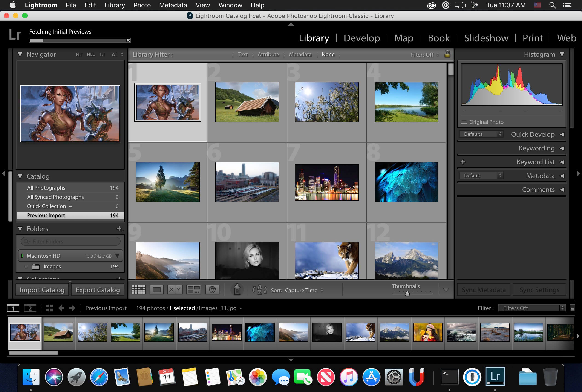Select mountain landscape thumbnail in filmstrip
The image size is (582, 392).
(395, 332)
